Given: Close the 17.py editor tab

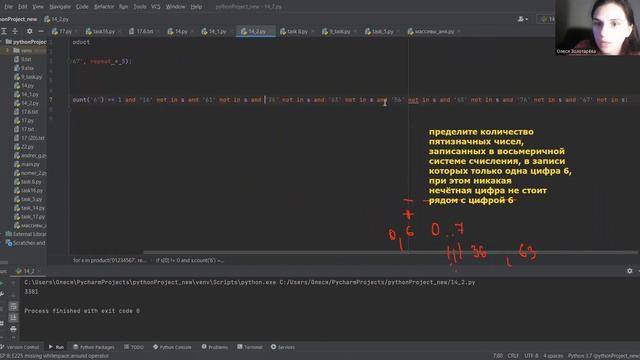Looking at the screenshot, I should tap(76, 32).
